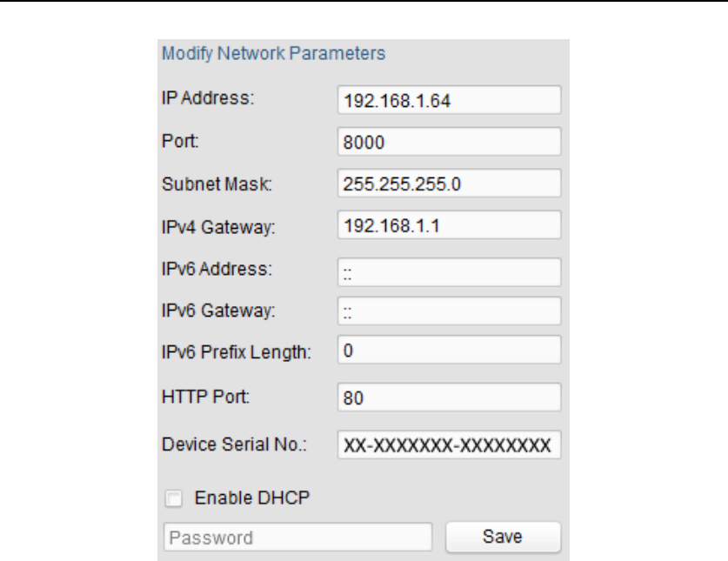Focus the IPv4 Gateway text box

coord(449,225)
